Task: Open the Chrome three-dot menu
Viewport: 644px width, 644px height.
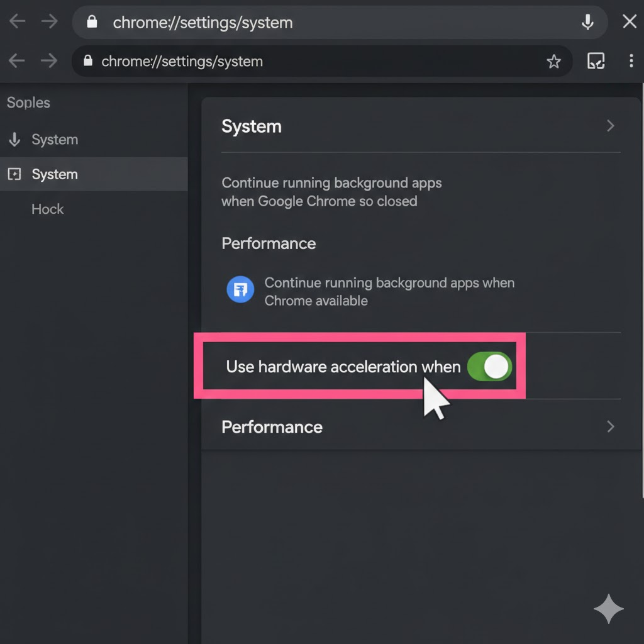Action: (x=631, y=61)
